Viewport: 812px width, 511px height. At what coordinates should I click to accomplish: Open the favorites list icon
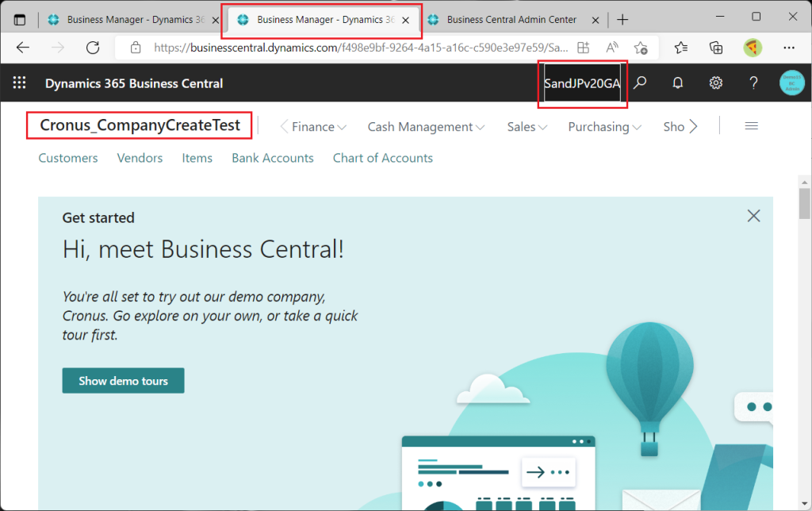[681, 48]
